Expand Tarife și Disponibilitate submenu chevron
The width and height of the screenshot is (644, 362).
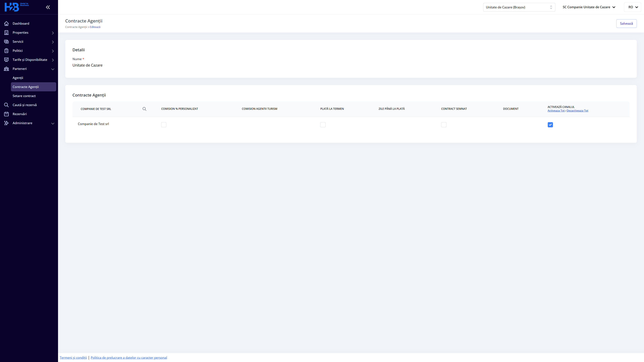pyautogui.click(x=53, y=60)
